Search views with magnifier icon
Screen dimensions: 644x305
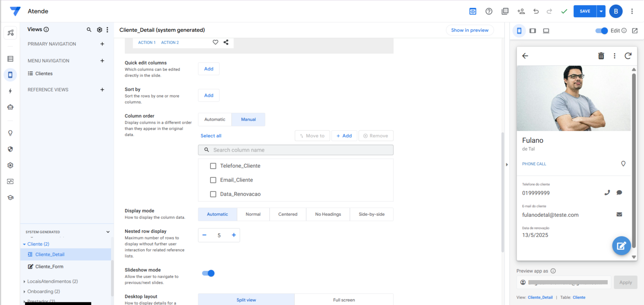pos(89,30)
